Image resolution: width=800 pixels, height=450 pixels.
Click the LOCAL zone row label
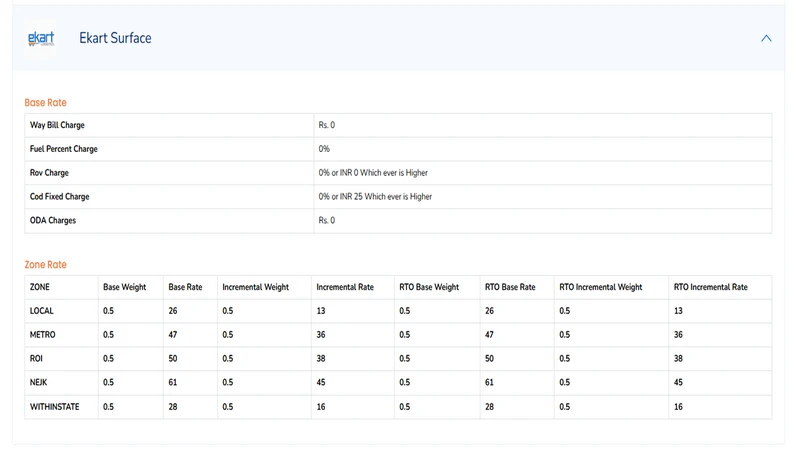pos(41,311)
